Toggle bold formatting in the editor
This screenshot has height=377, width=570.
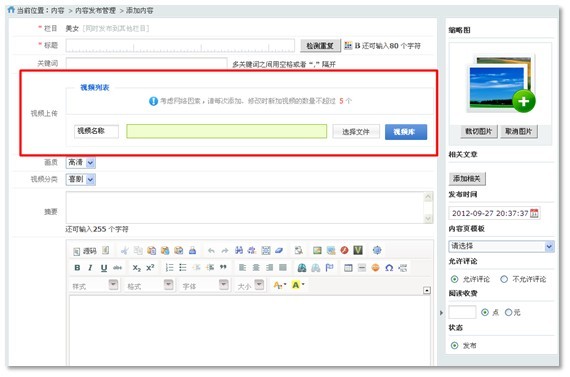[x=77, y=268]
